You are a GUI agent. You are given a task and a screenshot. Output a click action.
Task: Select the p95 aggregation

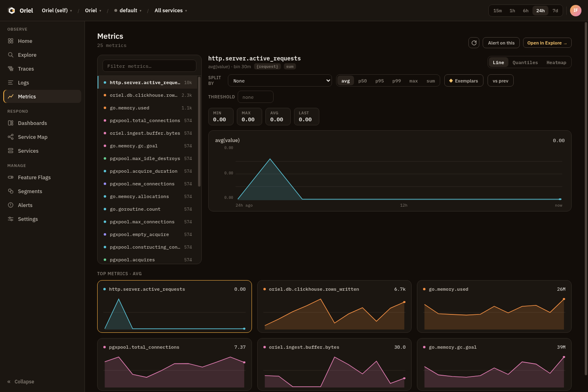380,81
